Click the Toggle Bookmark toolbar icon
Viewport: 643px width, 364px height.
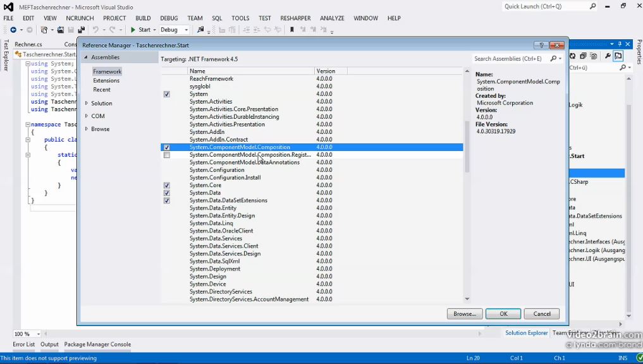(292, 30)
